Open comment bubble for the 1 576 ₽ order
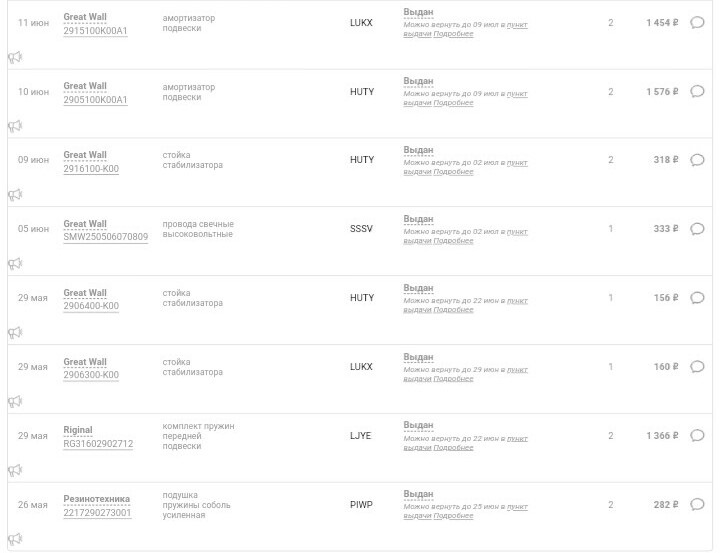 pyautogui.click(x=697, y=91)
